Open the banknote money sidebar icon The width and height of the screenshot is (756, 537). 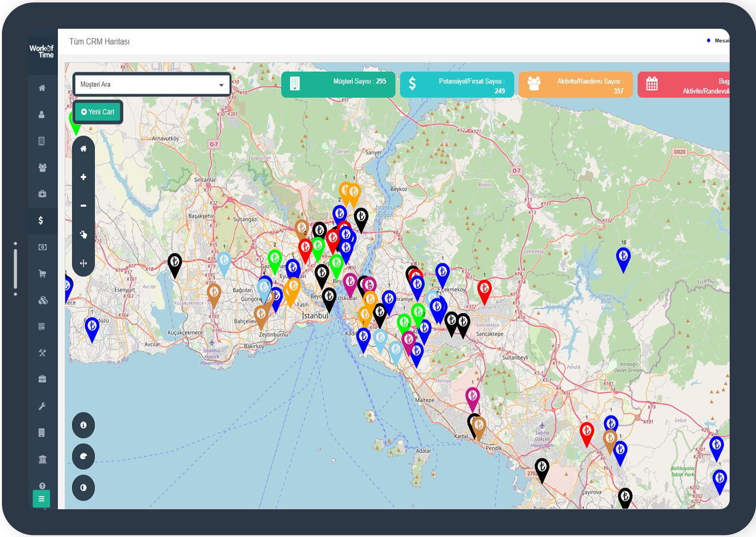(x=42, y=247)
